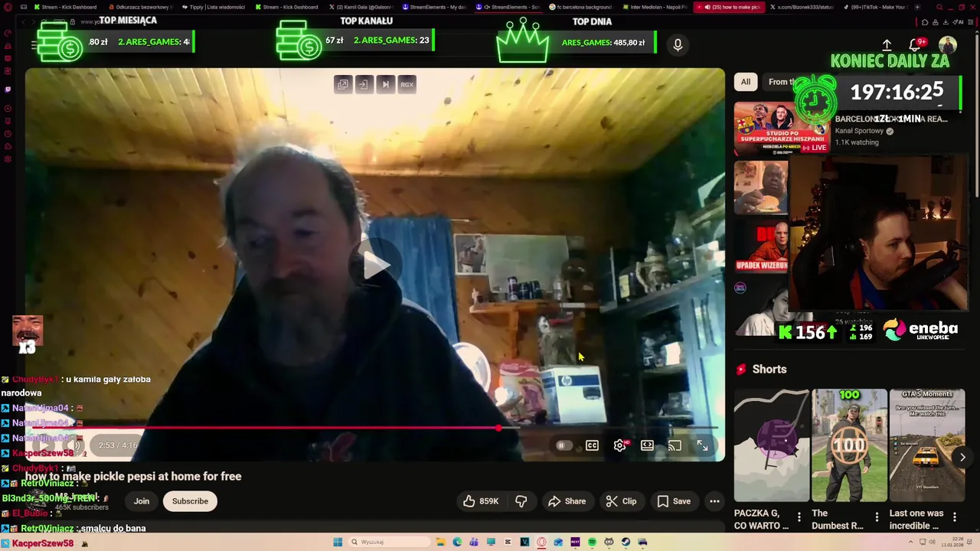This screenshot has height=551, width=980.
Task: Open the Windows Start menu
Action: click(x=338, y=542)
